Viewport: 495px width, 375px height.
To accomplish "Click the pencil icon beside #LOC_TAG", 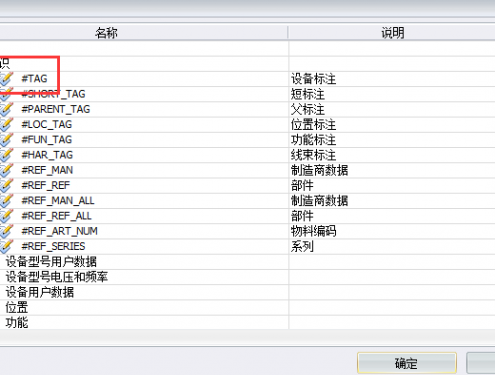I will pyautogui.click(x=6, y=125).
